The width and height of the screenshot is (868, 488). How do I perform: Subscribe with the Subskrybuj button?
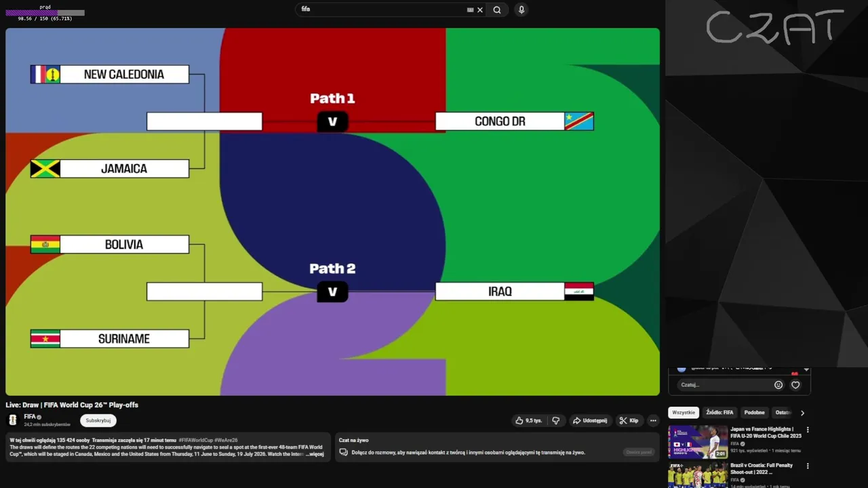(98, 420)
